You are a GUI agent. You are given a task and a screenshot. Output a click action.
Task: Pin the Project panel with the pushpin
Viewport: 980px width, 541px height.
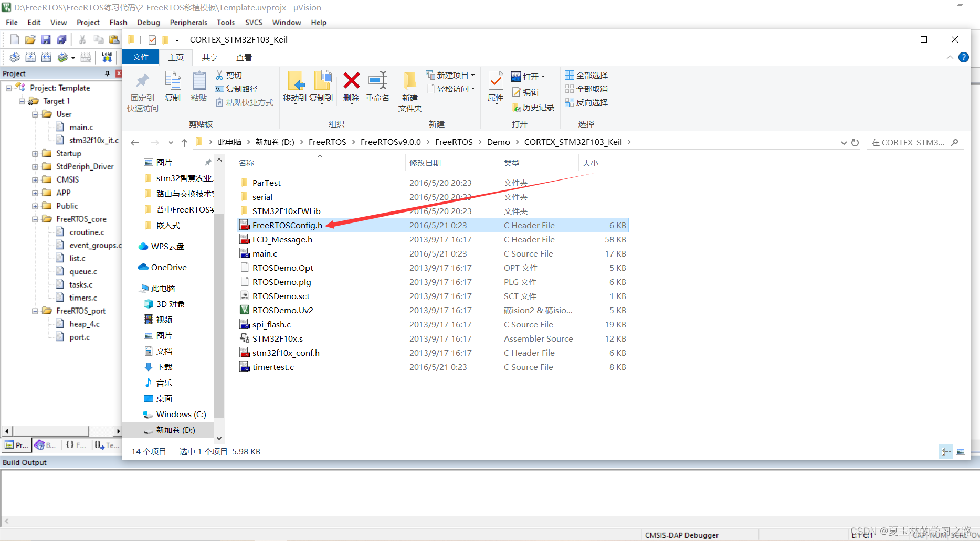(107, 73)
